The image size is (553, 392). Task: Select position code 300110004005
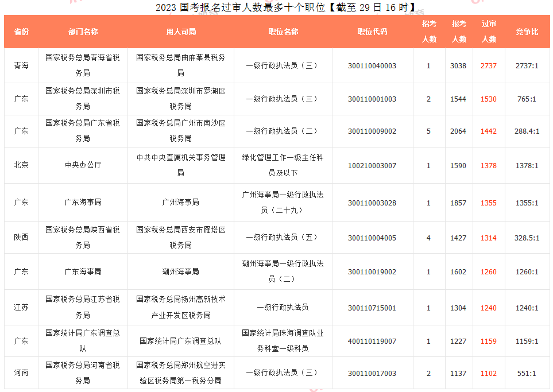coord(372,238)
